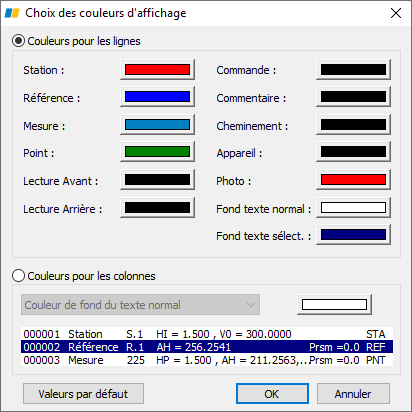412x412 pixels.
Task: Click the Commentaire color swatch
Action: (x=353, y=97)
